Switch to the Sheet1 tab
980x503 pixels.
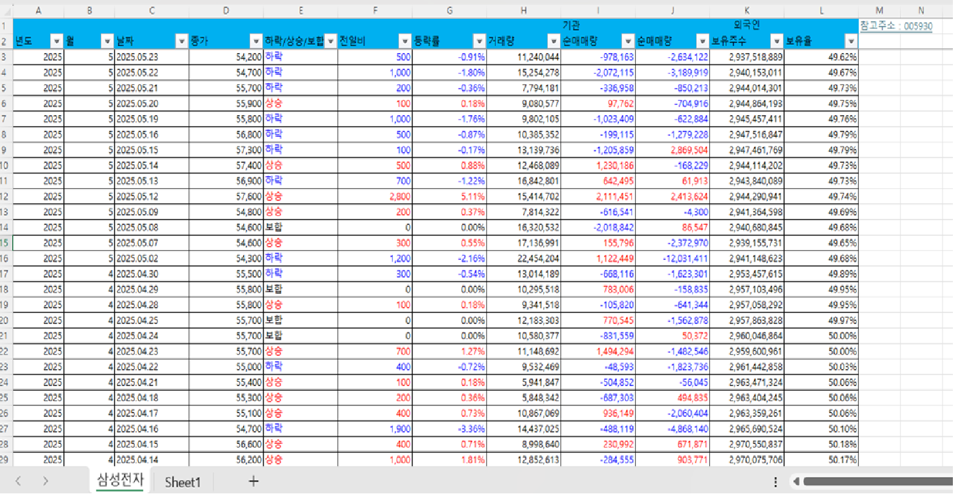(x=182, y=482)
